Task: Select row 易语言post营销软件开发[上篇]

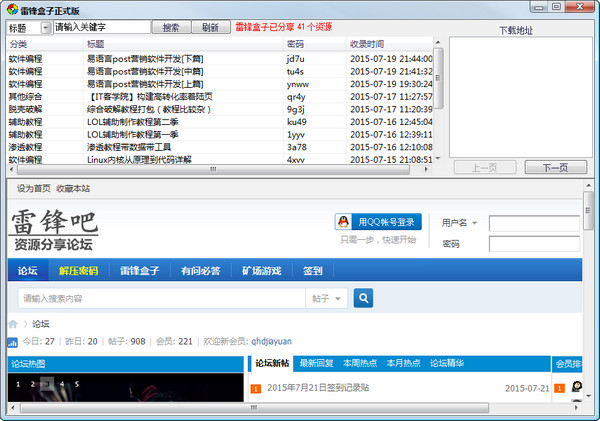Action: click(x=220, y=84)
